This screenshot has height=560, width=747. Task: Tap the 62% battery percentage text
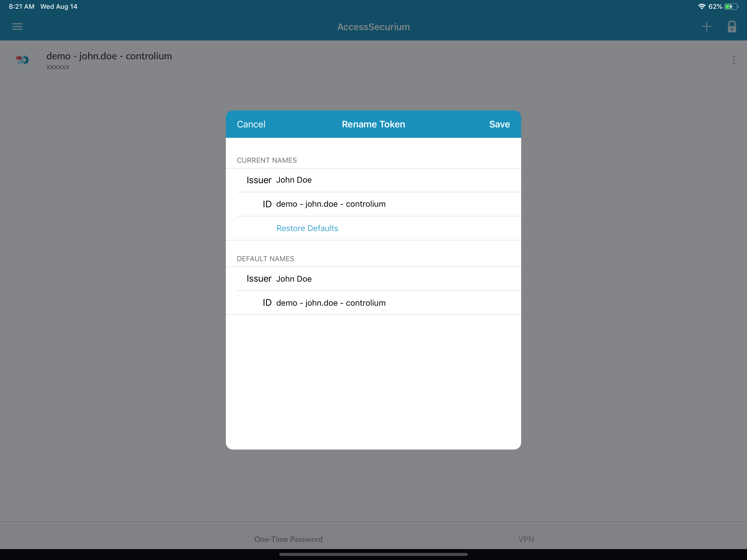[x=715, y=6]
